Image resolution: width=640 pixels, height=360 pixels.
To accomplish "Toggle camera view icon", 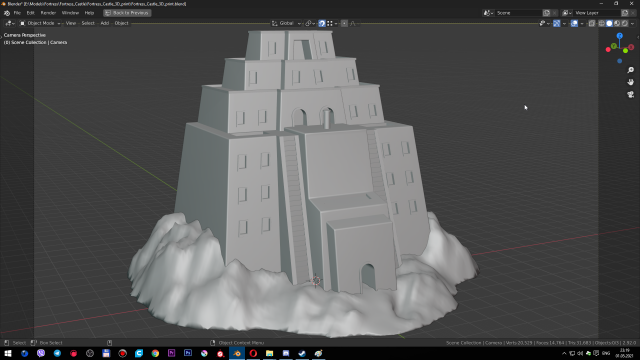I will (x=631, y=94).
